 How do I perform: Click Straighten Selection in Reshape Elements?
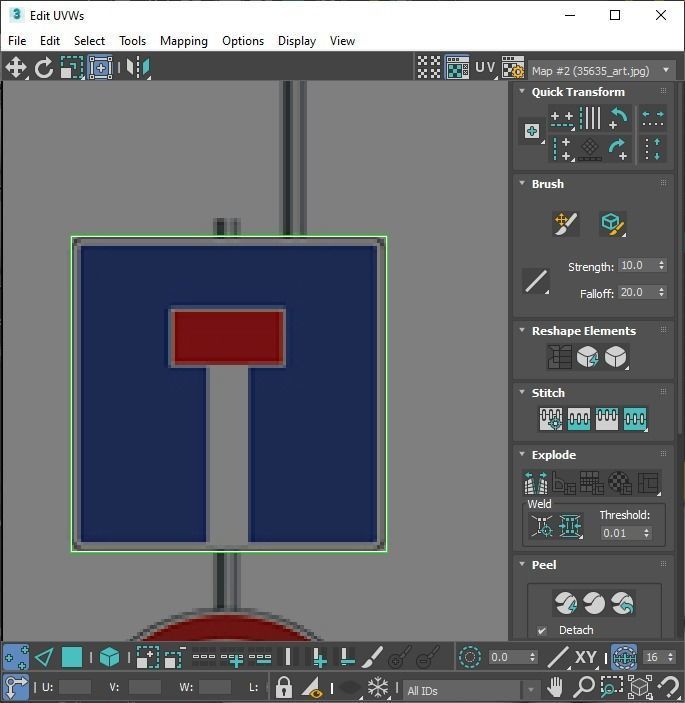pyautogui.click(x=559, y=357)
